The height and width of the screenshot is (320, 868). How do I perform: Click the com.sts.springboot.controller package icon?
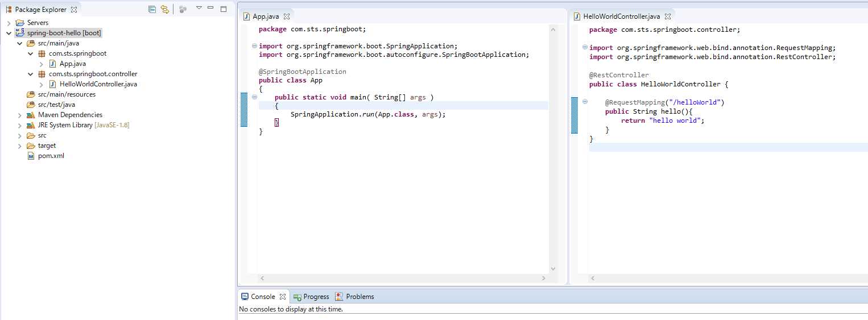(42, 74)
